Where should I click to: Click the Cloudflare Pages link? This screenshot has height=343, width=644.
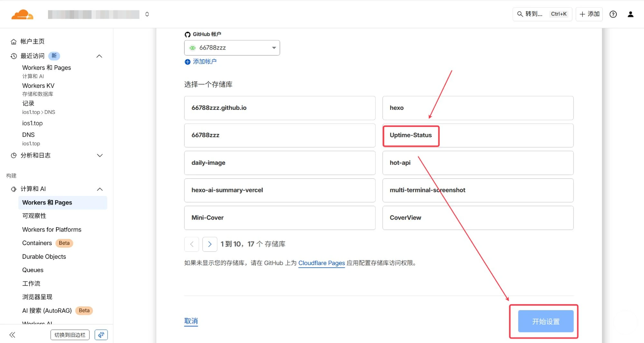(321, 263)
